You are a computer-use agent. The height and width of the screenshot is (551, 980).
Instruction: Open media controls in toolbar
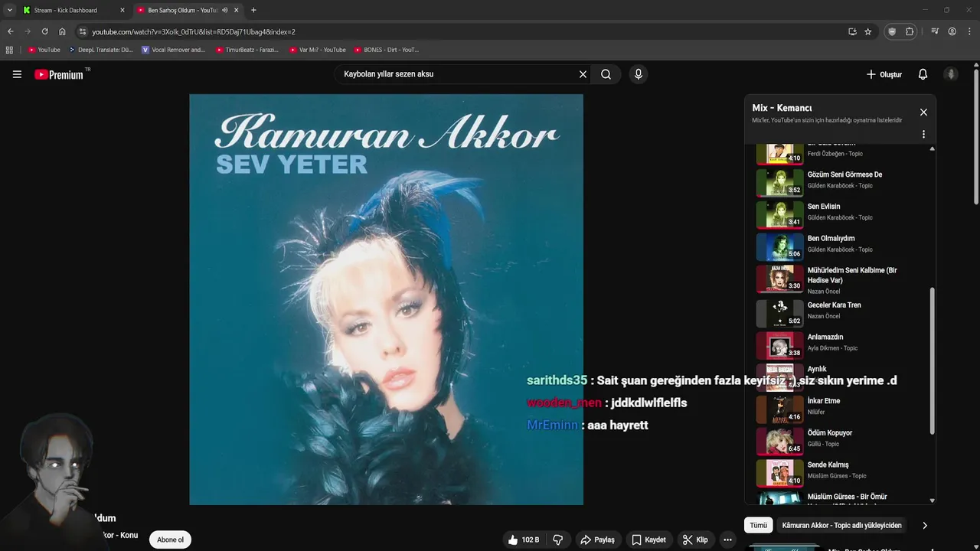click(935, 31)
